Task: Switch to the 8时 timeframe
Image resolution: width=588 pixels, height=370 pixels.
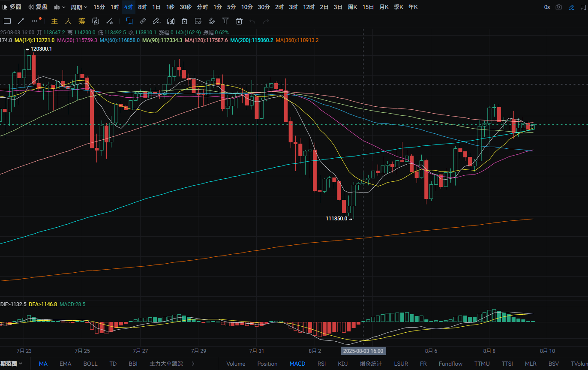Action: pyautogui.click(x=142, y=7)
